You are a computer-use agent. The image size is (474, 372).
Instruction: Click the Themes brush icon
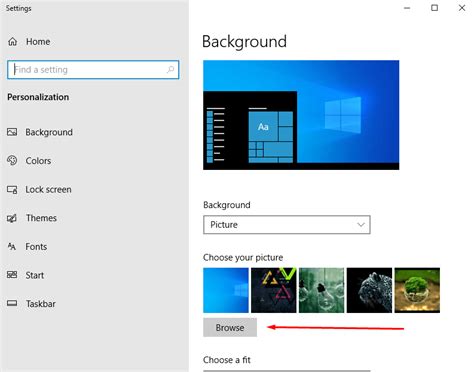pos(12,218)
